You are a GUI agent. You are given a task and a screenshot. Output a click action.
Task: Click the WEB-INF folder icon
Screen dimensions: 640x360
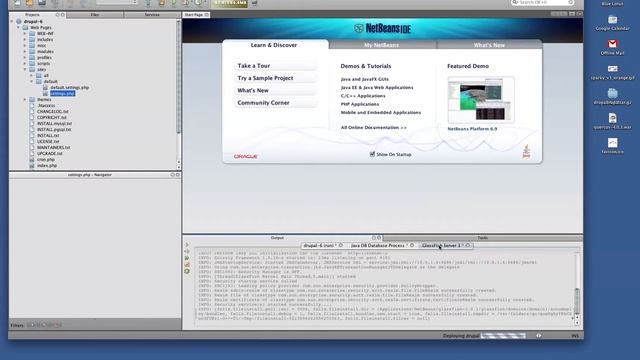pyautogui.click(x=32, y=33)
